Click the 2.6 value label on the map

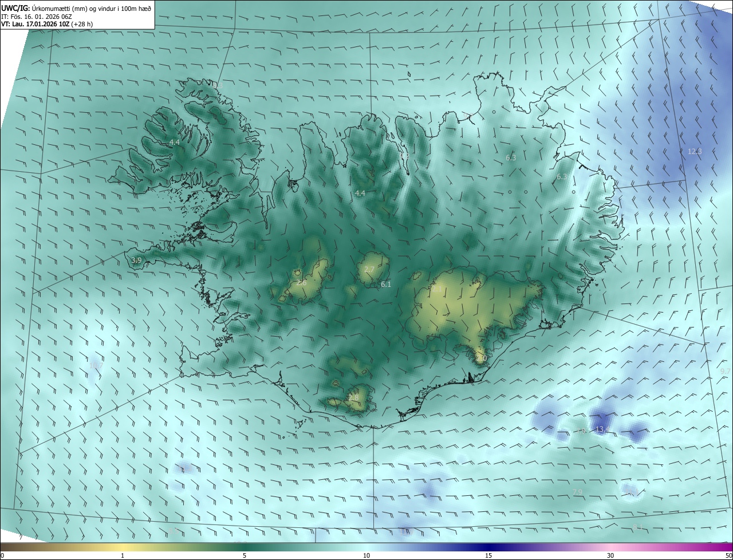coord(302,282)
